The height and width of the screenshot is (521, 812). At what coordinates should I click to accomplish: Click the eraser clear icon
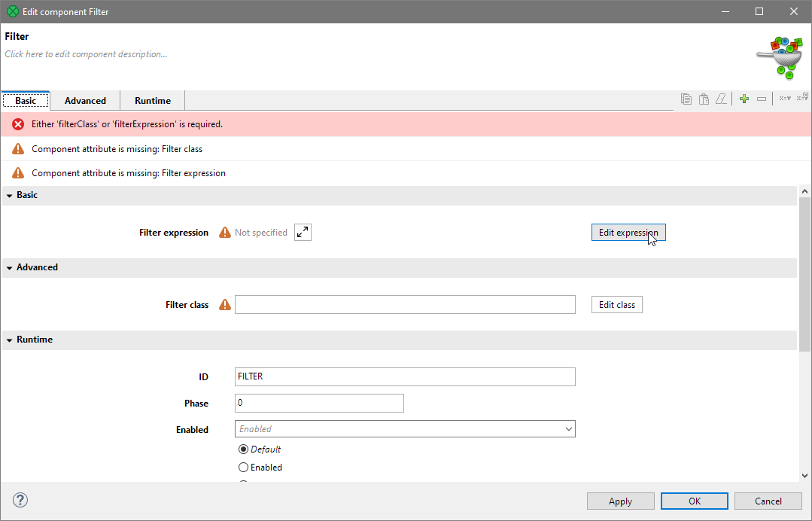pos(722,99)
